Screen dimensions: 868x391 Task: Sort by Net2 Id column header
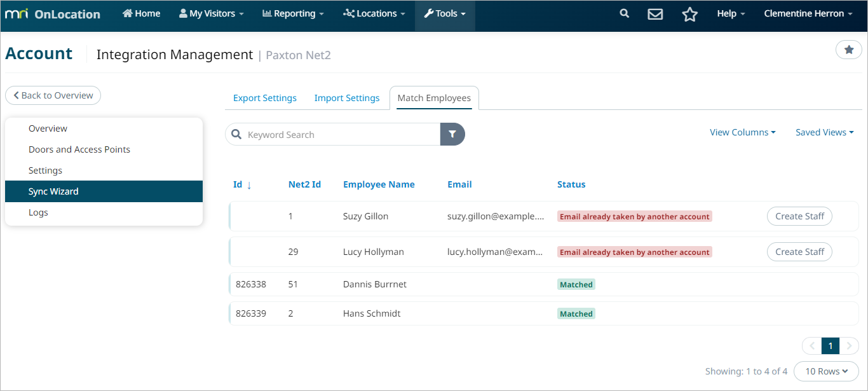[x=304, y=184]
